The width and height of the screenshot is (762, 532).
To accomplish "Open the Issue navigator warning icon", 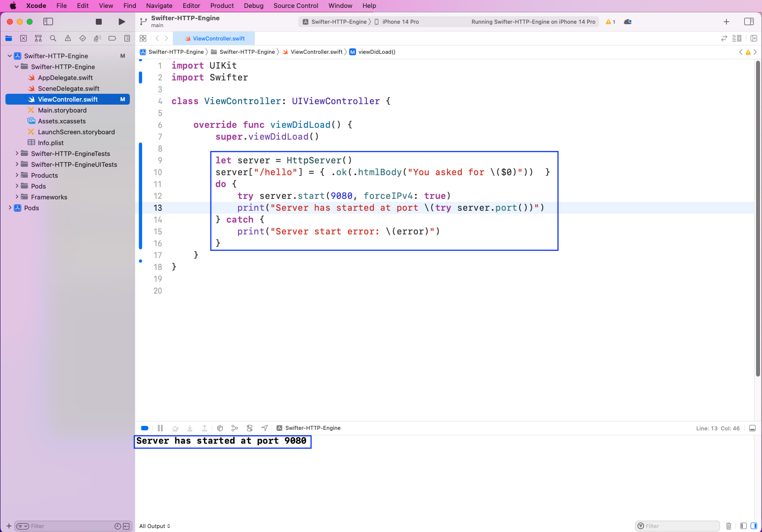I will pos(68,38).
